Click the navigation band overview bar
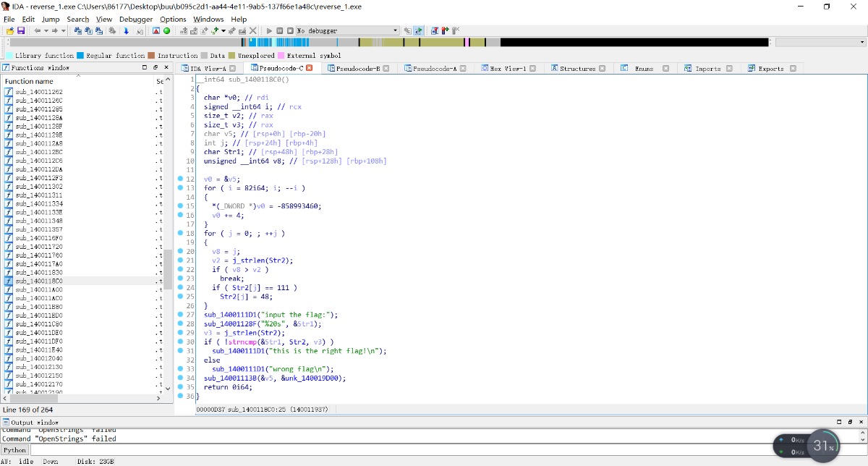The width and height of the screenshot is (868, 466). 388,42
